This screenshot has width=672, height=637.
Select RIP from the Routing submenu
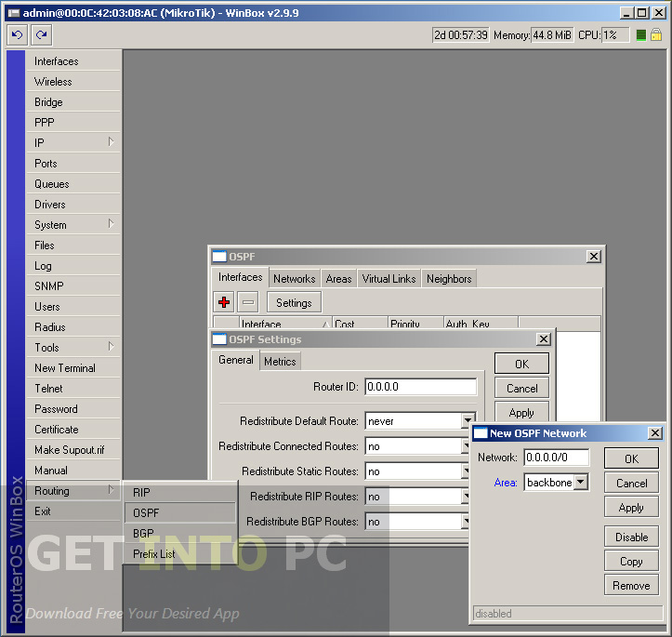[x=180, y=493]
